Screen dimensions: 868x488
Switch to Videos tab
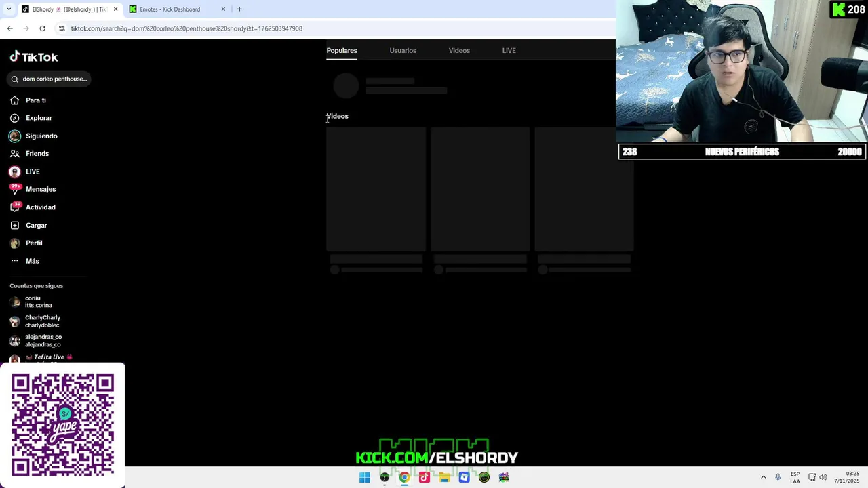[x=459, y=50]
